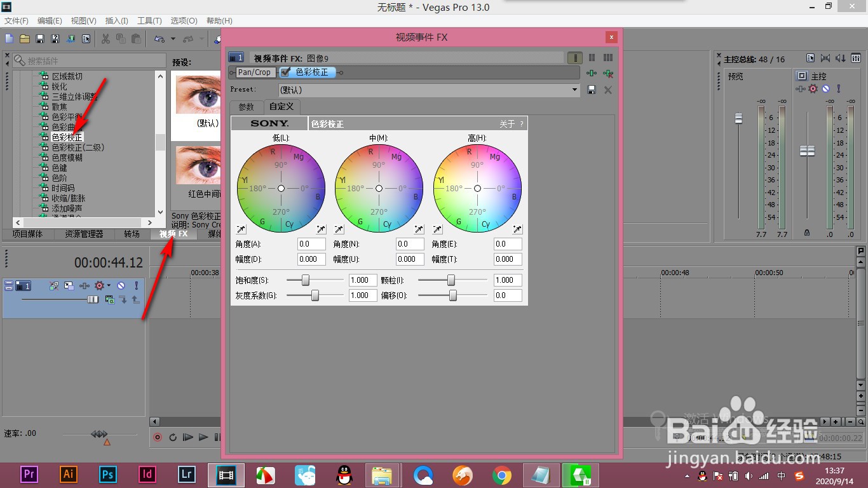
Task: Open the 文件(F) menu
Action: point(17,21)
